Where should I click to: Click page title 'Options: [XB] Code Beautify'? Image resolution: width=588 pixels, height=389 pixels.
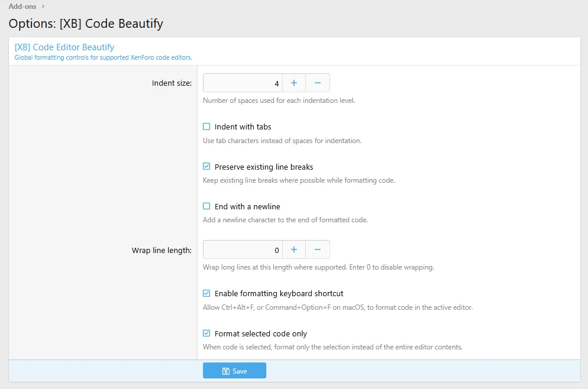pyautogui.click(x=86, y=24)
